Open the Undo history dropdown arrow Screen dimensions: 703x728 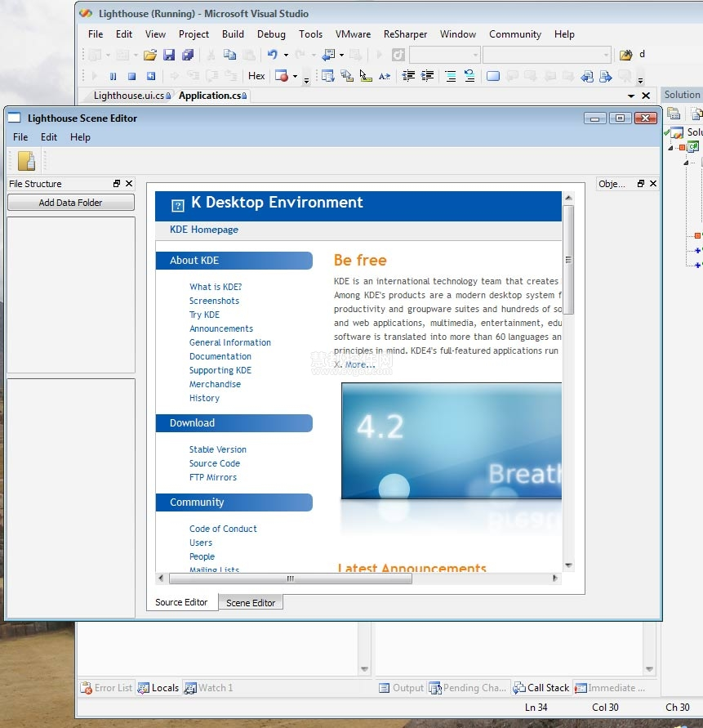[286, 56]
